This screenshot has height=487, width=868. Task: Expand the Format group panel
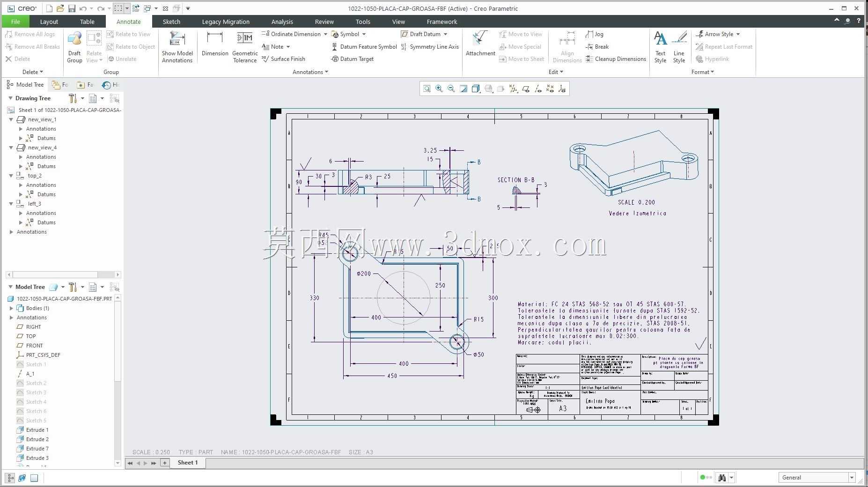(x=702, y=72)
